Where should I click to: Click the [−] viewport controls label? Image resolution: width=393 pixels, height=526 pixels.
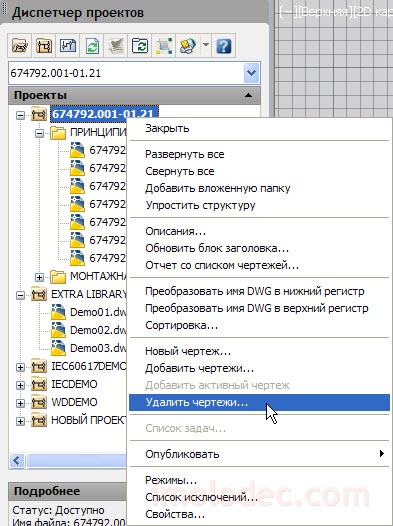coord(288,12)
